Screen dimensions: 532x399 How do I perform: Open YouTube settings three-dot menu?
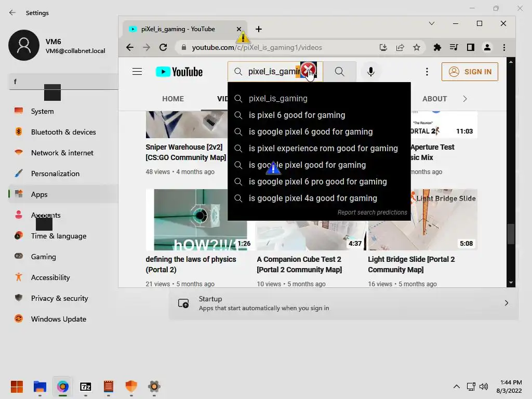tap(427, 72)
